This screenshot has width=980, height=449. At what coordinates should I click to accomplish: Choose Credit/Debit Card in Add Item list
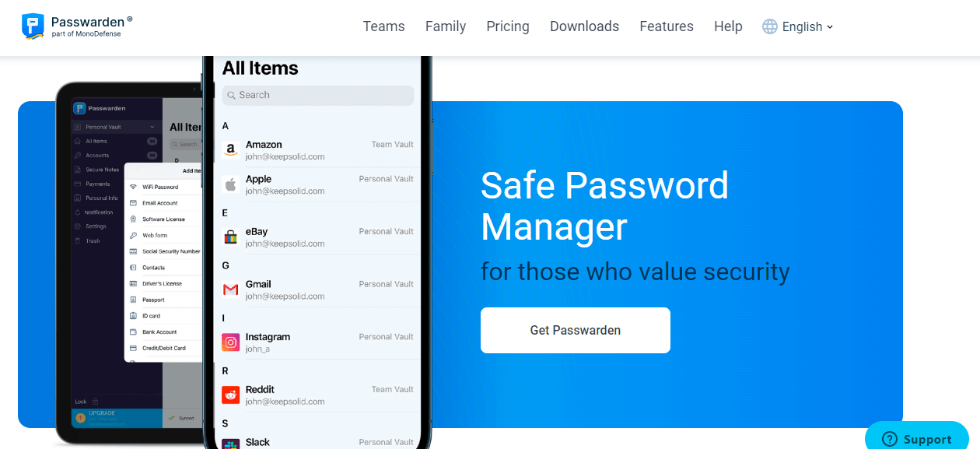pos(163,348)
